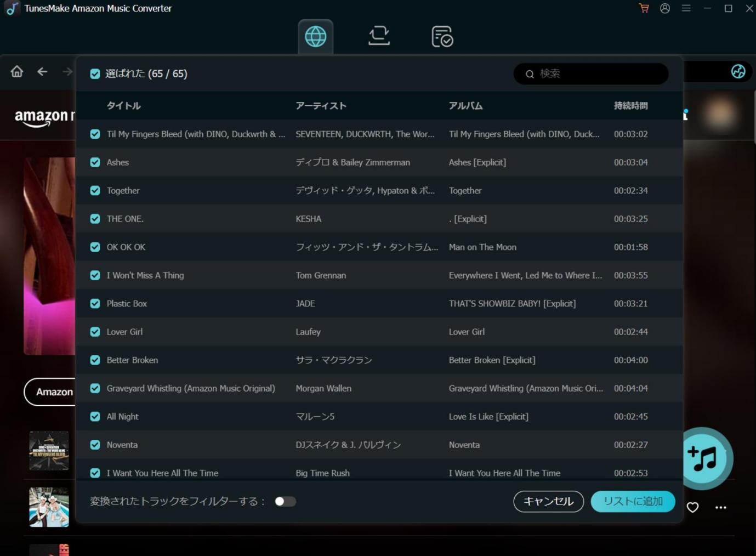Click the back arrow icon
The height and width of the screenshot is (556, 756).
click(x=42, y=71)
